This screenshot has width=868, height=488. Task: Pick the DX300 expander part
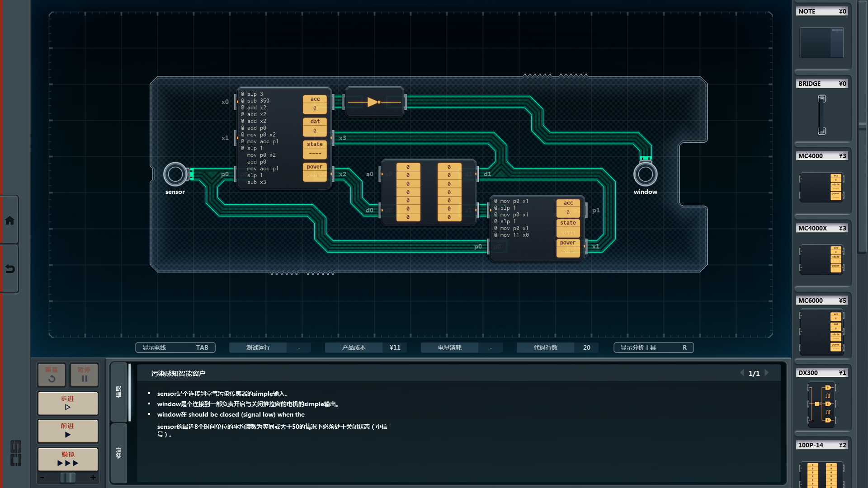(821, 404)
